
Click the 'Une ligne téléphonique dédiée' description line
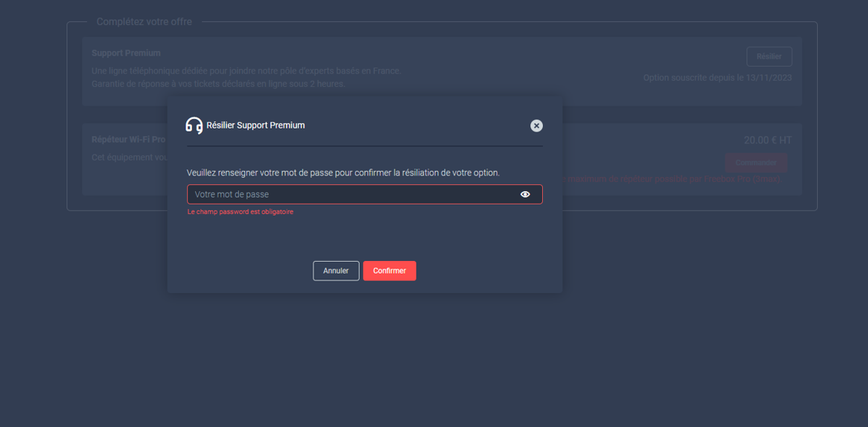[246, 71]
